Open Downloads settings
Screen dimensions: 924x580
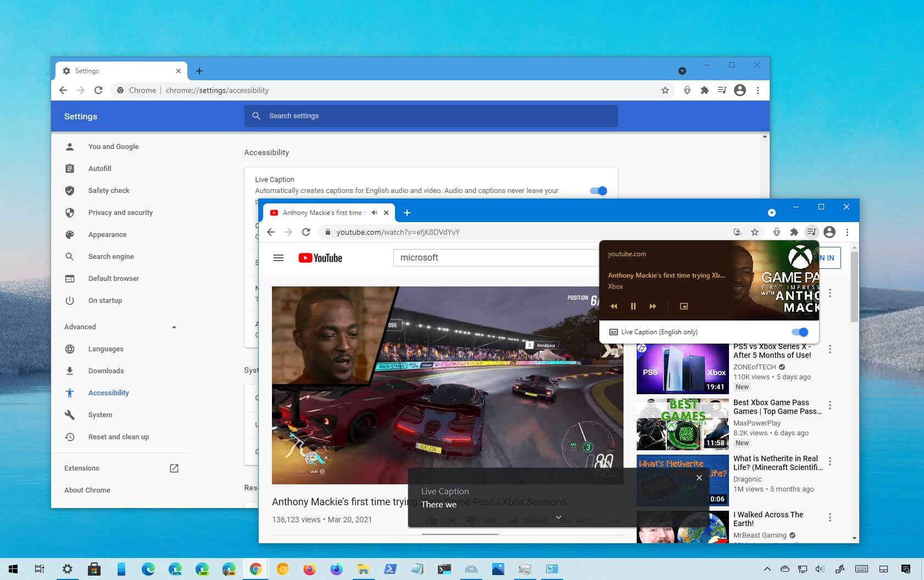[106, 371]
